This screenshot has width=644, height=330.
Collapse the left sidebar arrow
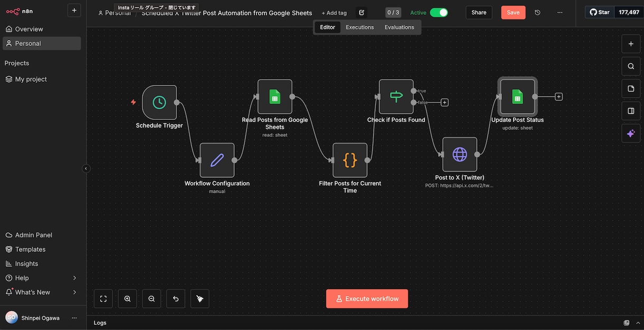click(x=87, y=168)
